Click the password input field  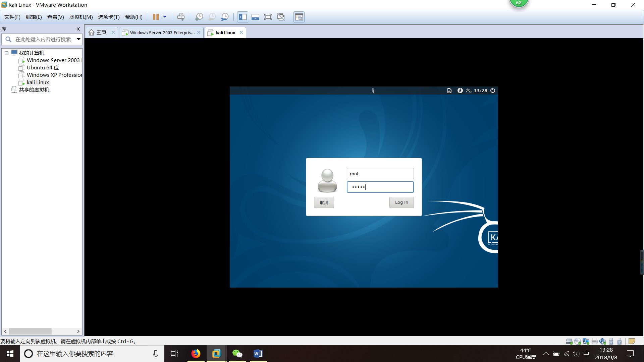coord(380,187)
